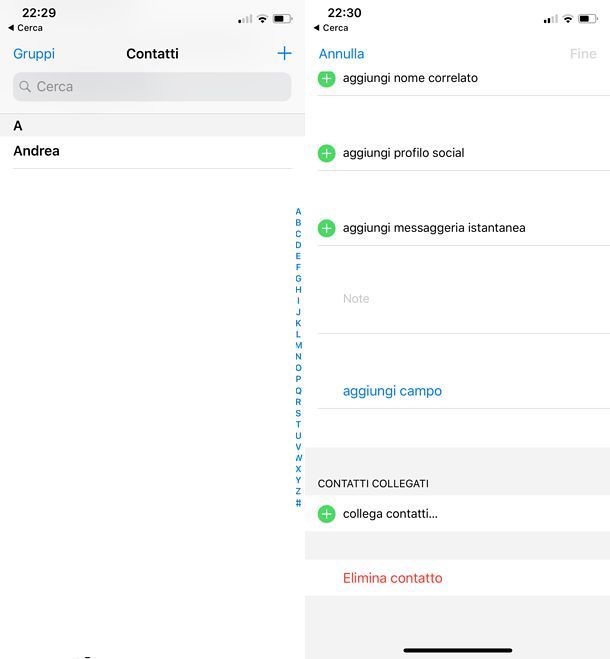Tap green plus beside aggiungi profilo social
Image resolution: width=610 pixels, height=659 pixels.
(327, 153)
